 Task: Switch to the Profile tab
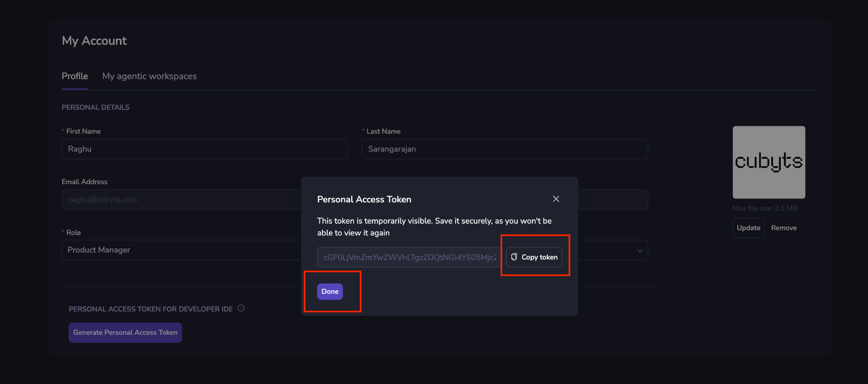coord(75,76)
